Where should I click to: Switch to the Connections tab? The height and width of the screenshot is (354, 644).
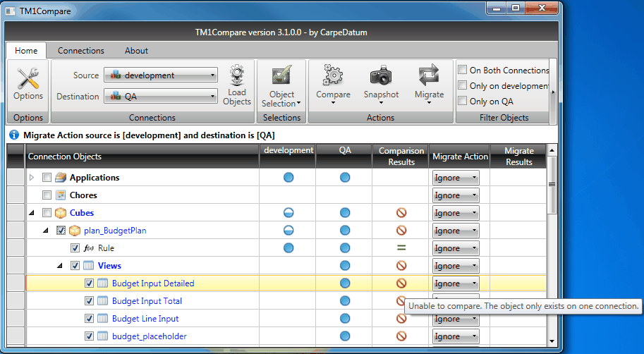coord(81,51)
